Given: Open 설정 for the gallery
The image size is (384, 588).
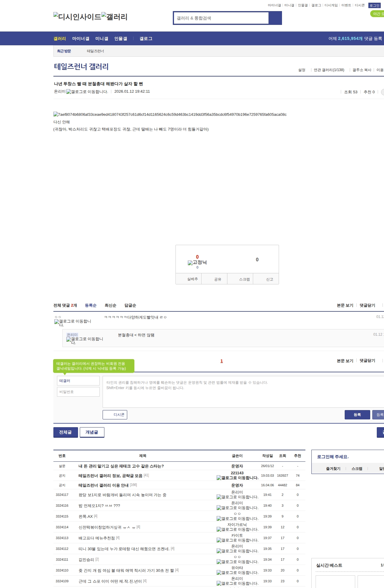Looking at the screenshot, I should click(x=301, y=70).
